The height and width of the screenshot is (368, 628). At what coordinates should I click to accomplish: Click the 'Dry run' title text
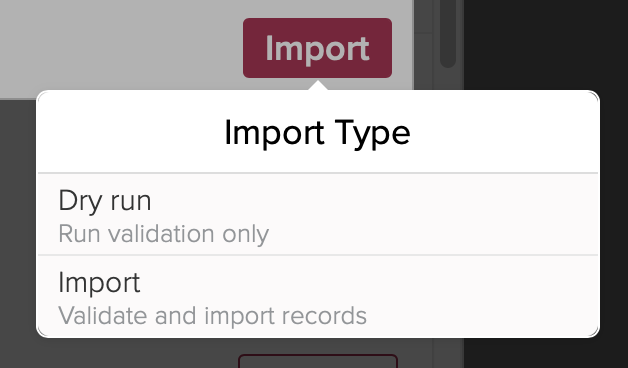coord(105,201)
